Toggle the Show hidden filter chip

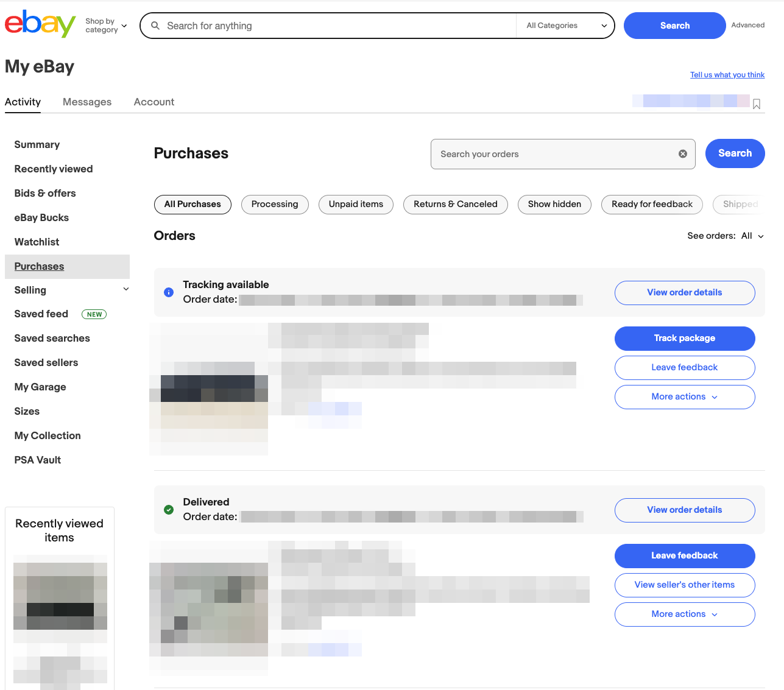pos(554,205)
